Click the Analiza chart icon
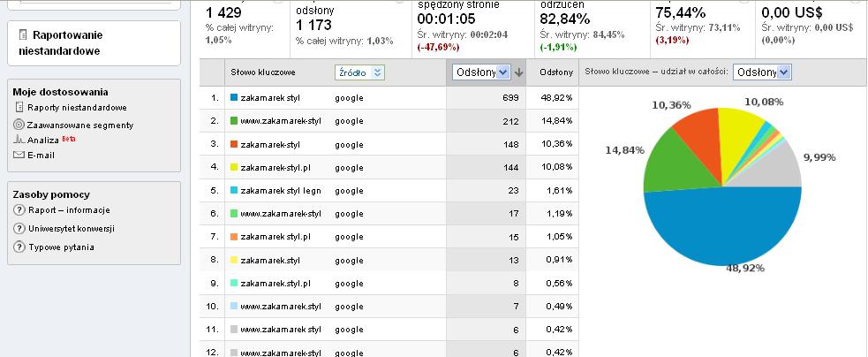The width and height of the screenshot is (868, 357). pyautogui.click(x=19, y=139)
